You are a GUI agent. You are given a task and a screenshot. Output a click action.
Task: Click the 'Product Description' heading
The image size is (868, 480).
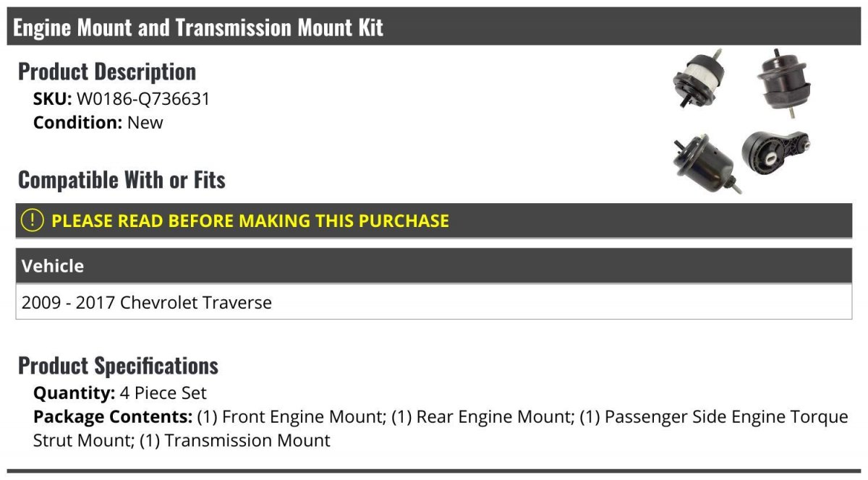(x=107, y=72)
